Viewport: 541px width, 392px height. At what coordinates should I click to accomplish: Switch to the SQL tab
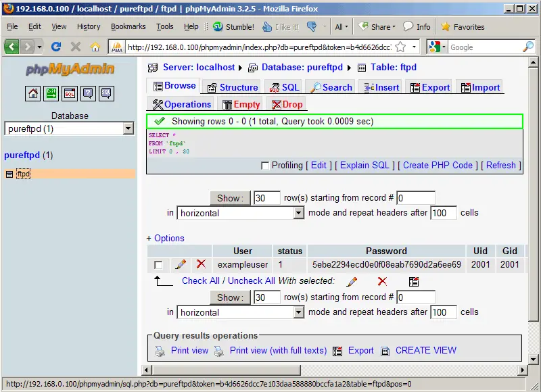[284, 87]
